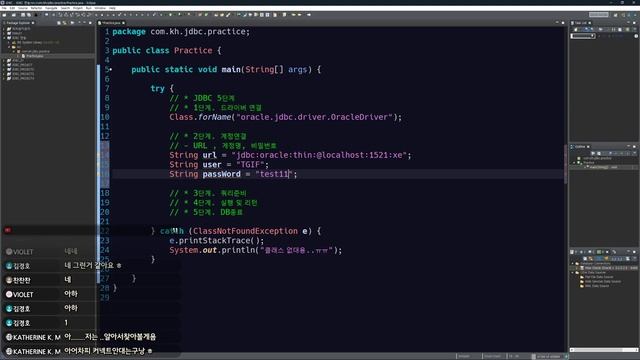Open the Window menu

[x=100, y=8]
